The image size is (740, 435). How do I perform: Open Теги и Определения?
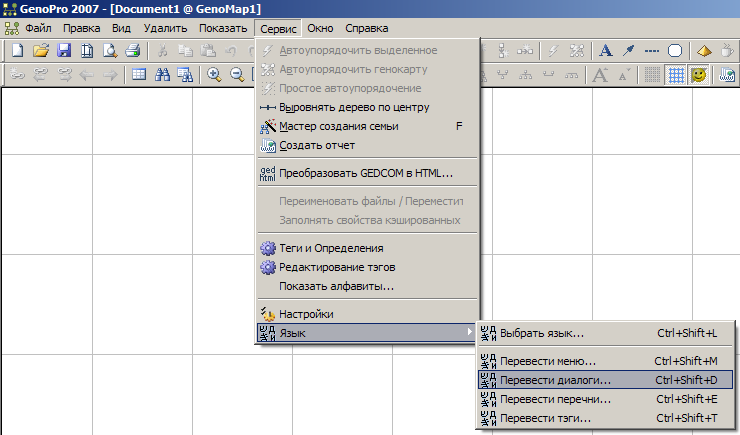pyautogui.click(x=367, y=248)
